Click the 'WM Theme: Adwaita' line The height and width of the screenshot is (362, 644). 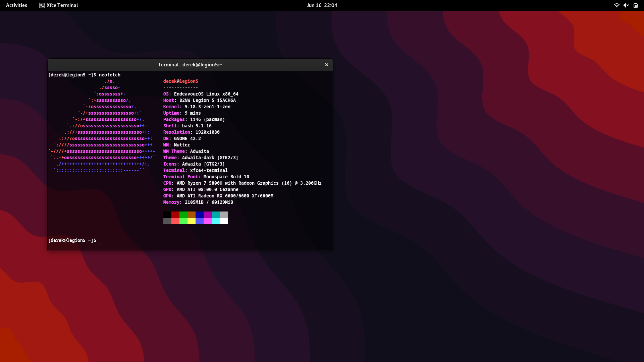click(x=186, y=151)
